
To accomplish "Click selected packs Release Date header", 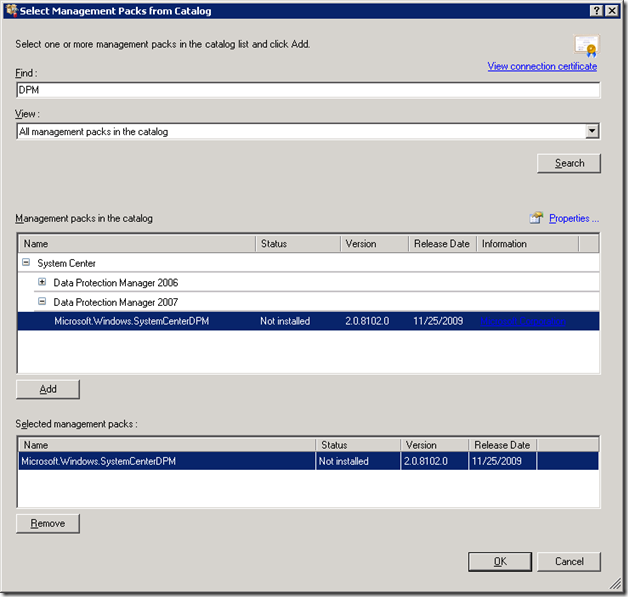I will point(503,445).
